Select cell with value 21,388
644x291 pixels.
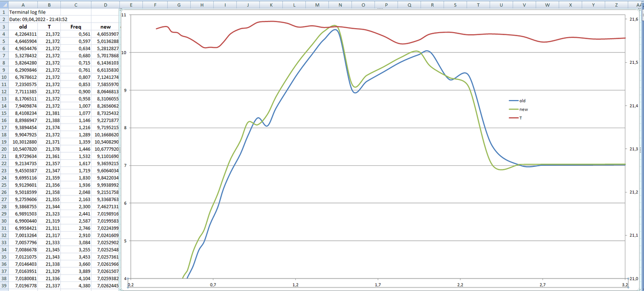tap(49, 121)
